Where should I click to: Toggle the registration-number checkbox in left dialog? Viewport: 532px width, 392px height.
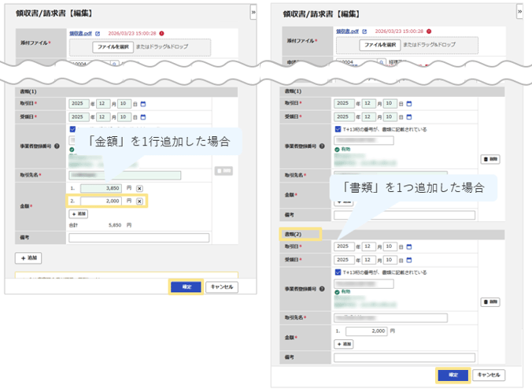(72, 129)
